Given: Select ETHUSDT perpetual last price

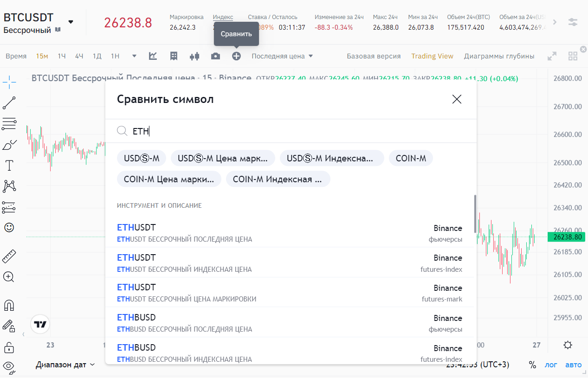Looking at the screenshot, I should (x=290, y=233).
